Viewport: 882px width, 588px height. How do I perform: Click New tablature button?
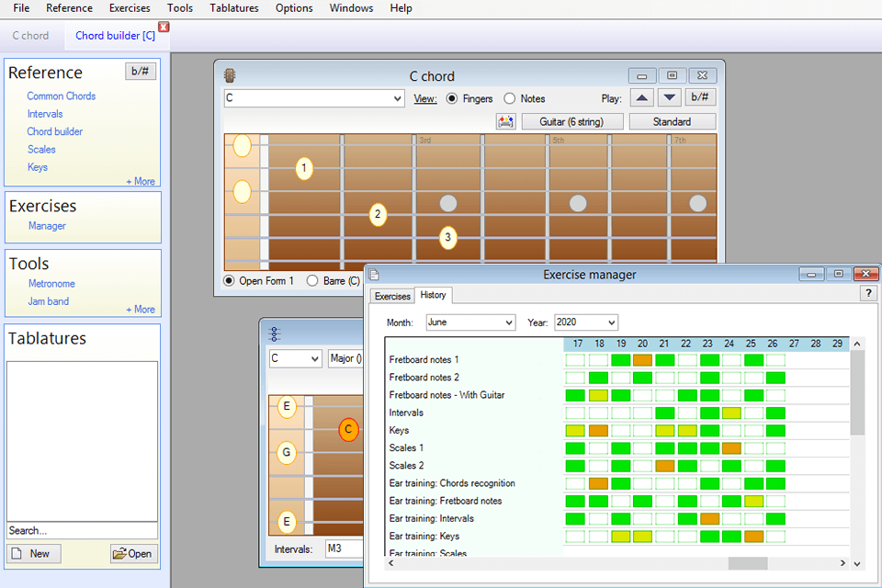tap(34, 553)
